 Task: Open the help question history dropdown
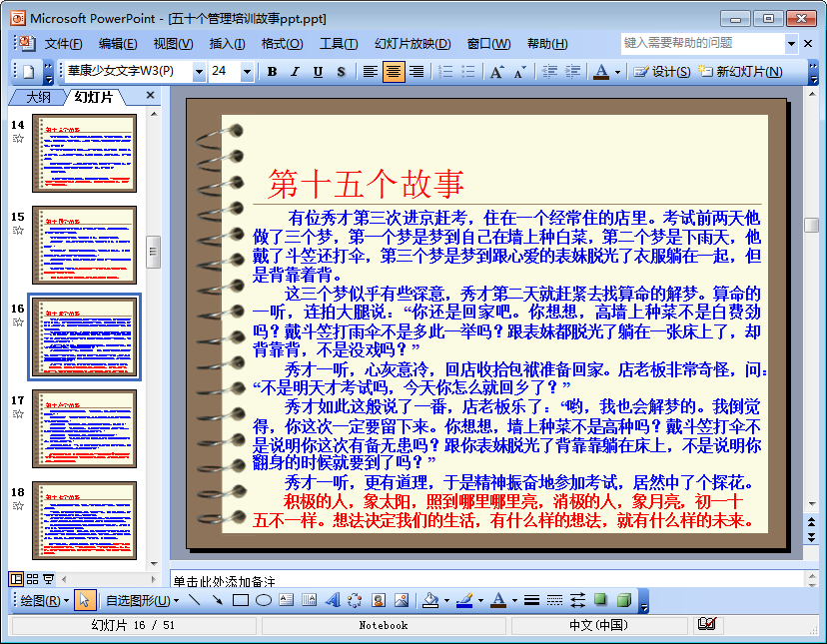791,44
